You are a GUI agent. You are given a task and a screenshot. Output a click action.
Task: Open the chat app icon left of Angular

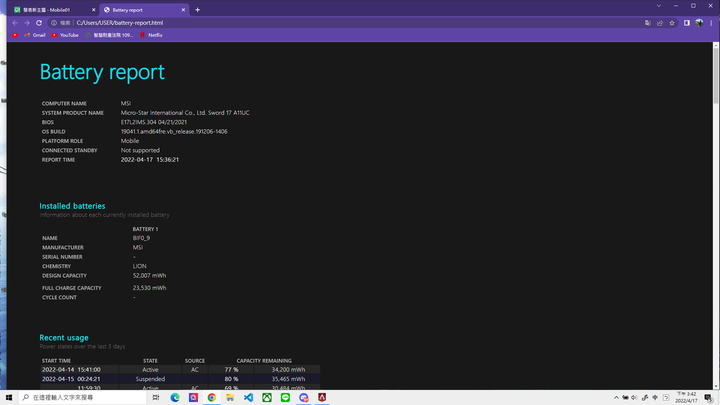point(304,397)
